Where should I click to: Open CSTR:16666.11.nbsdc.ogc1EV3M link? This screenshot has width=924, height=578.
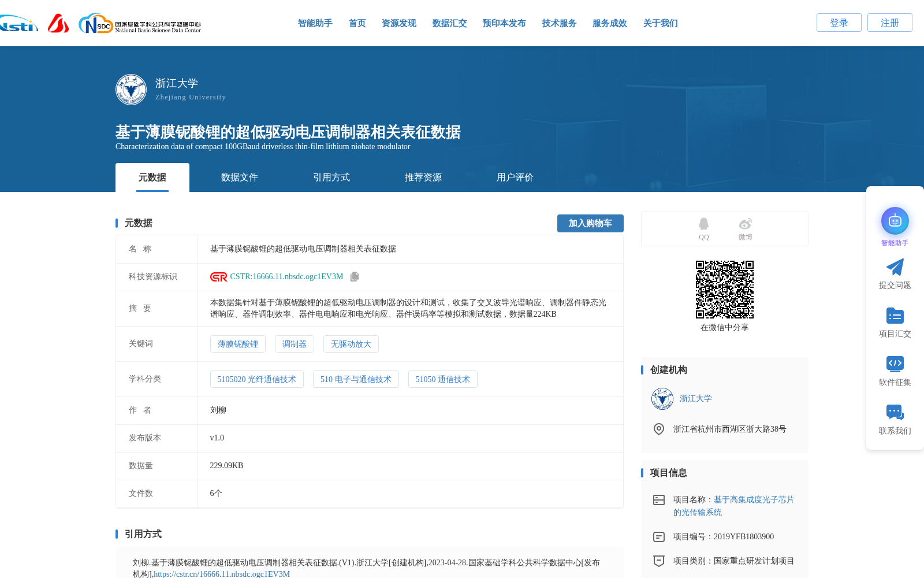[286, 277]
